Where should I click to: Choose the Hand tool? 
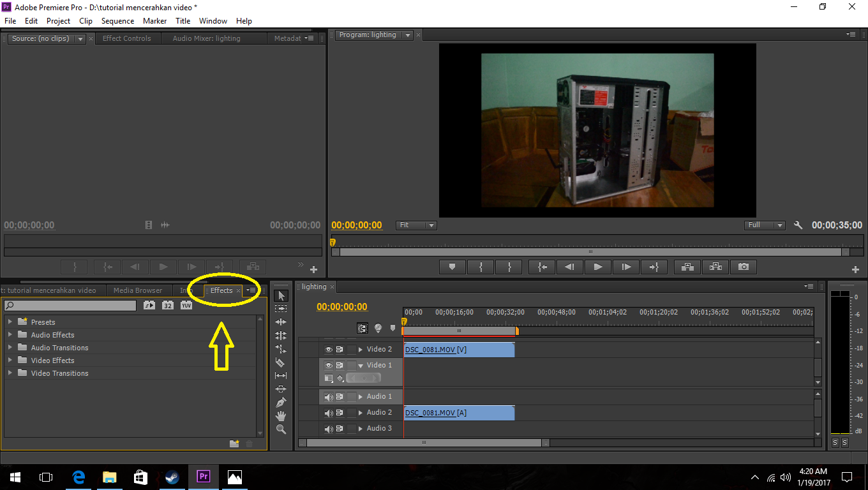click(281, 416)
